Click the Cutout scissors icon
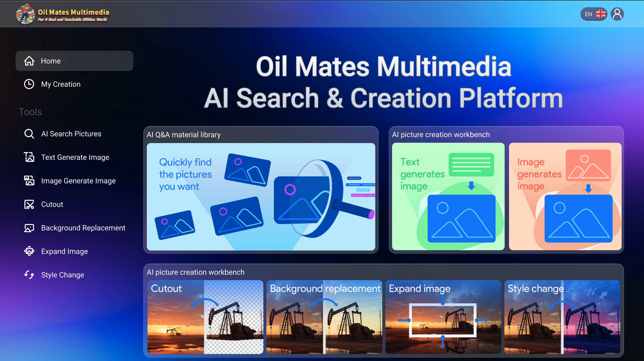 pyautogui.click(x=29, y=204)
